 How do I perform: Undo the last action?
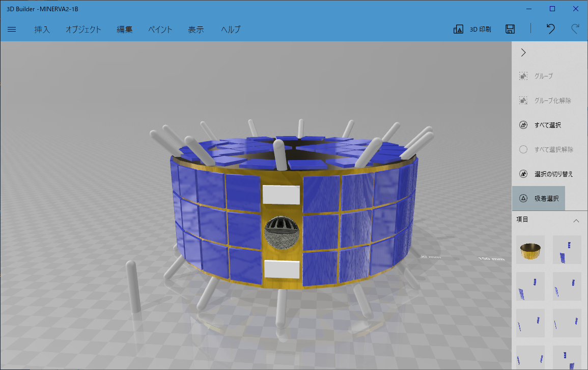(550, 29)
